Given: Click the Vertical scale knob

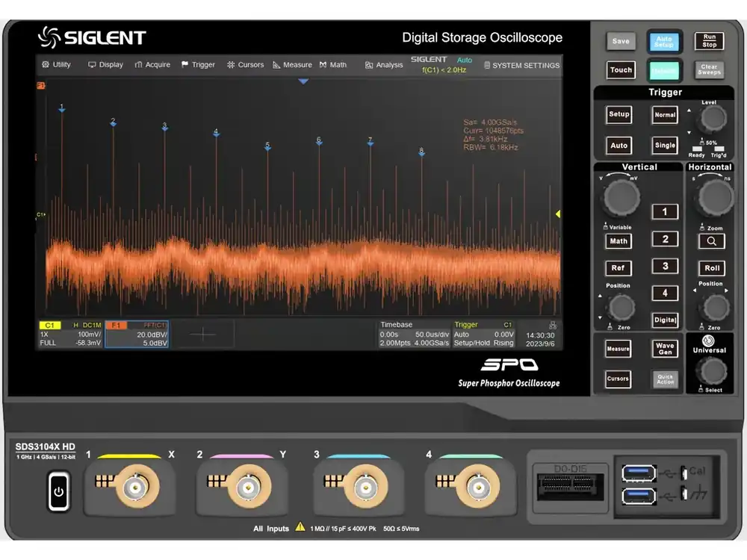Looking at the screenshot, I should (x=622, y=197).
